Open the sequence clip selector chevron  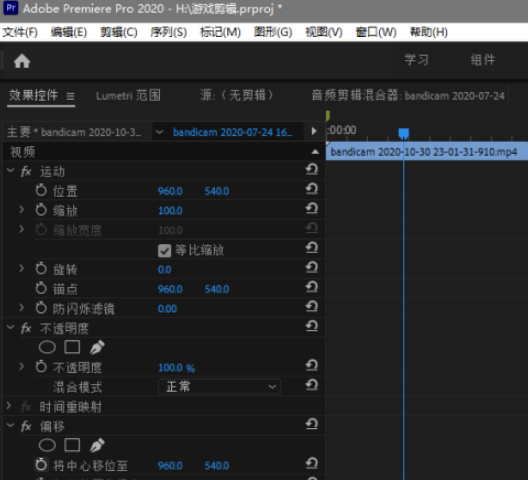[x=159, y=132]
